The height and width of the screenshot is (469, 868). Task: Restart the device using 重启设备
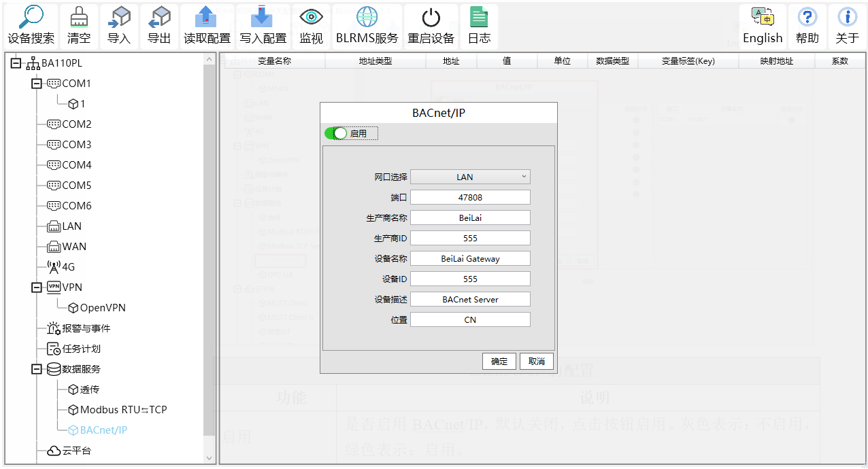click(431, 25)
